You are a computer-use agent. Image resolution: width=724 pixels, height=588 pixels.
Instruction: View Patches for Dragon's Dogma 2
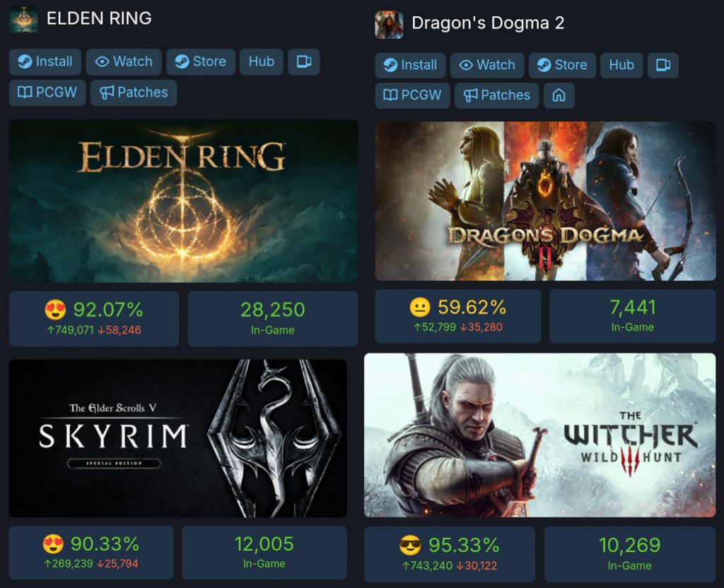click(497, 95)
